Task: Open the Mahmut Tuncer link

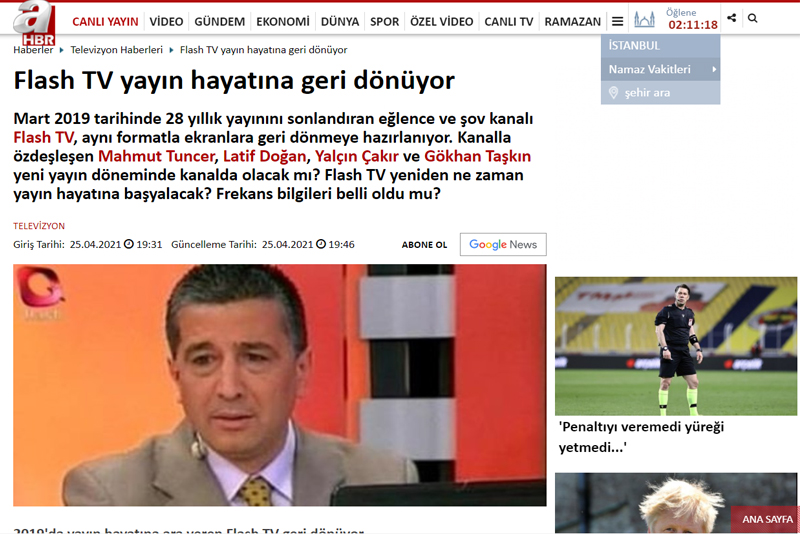Action: (x=157, y=157)
